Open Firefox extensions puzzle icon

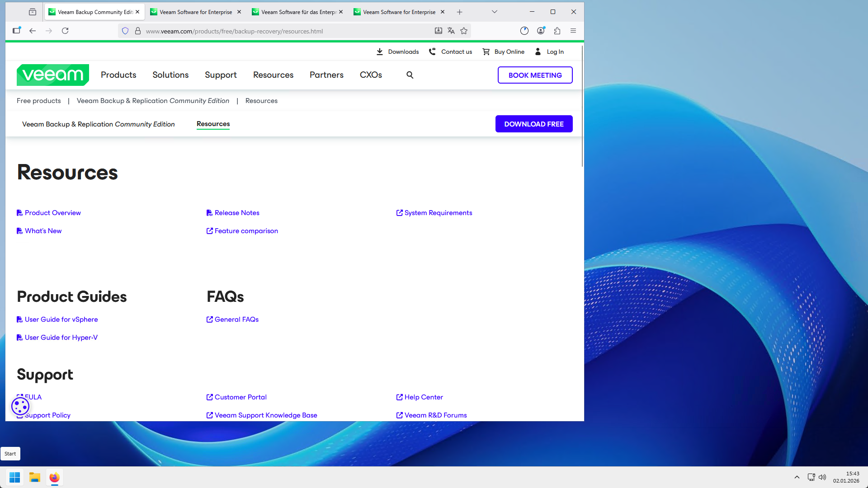click(x=557, y=31)
